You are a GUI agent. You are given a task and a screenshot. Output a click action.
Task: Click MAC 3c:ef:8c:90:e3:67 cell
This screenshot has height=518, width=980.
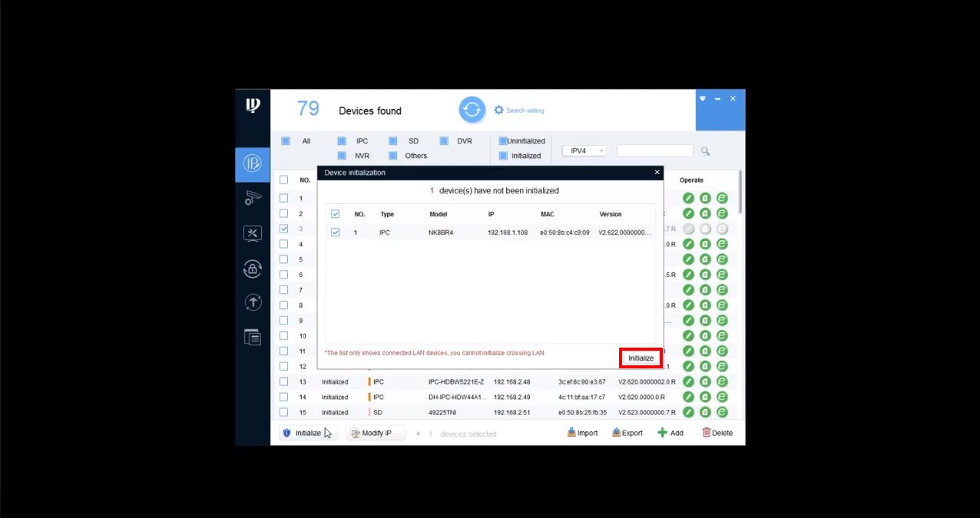click(581, 381)
